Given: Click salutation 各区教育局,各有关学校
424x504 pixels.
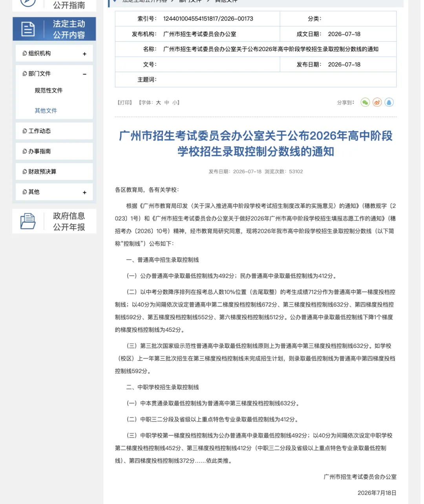Looking at the screenshot, I should [x=147, y=190].
